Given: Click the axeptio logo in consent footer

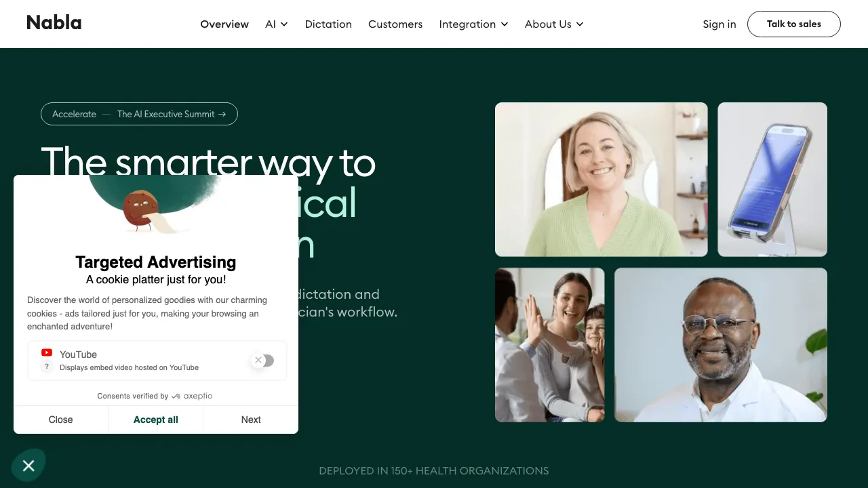Looking at the screenshot, I should (x=192, y=396).
